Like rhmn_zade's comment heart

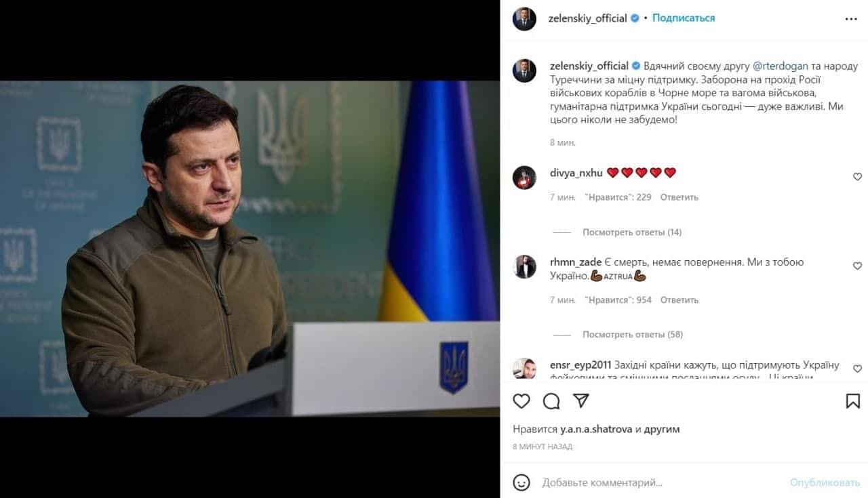point(857,266)
